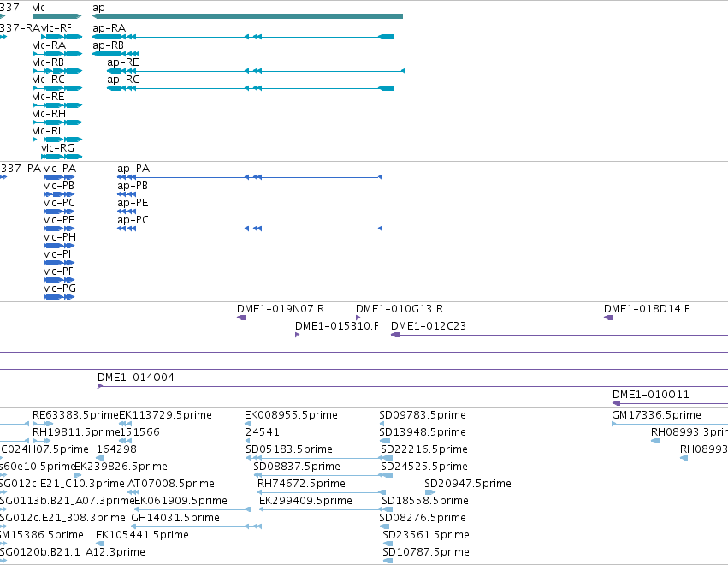
Task: Select EST RH74672.5prime
Action: tap(302, 484)
